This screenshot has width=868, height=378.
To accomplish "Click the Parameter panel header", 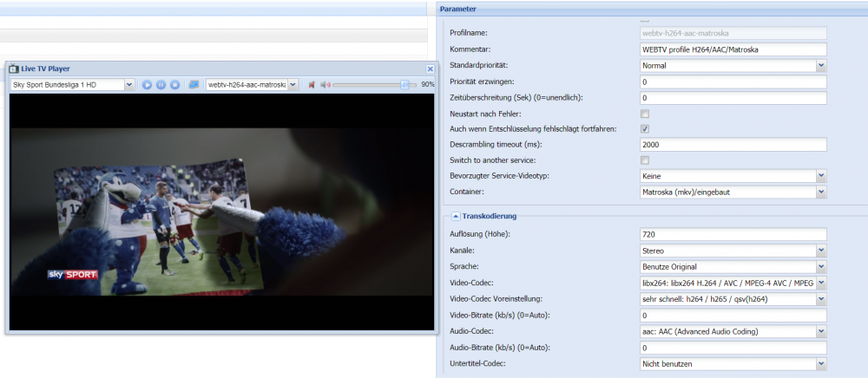I will click(x=652, y=9).
